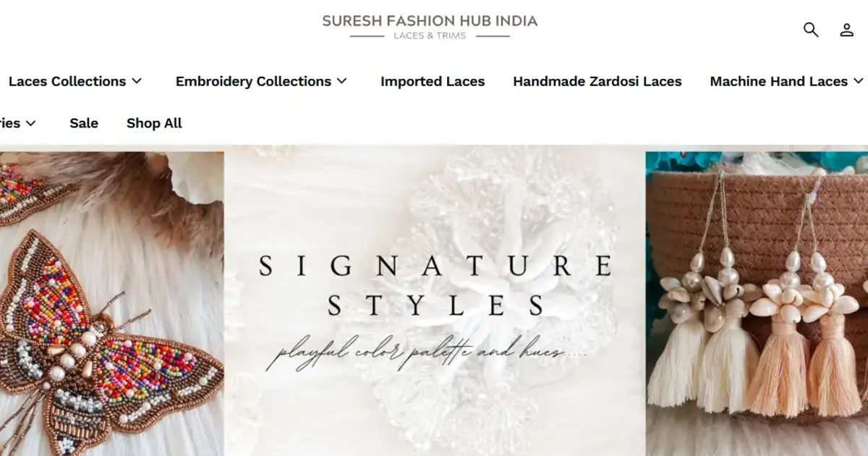
Task: Open the partially hidden menu chevron beside Sale
Action: click(x=30, y=123)
